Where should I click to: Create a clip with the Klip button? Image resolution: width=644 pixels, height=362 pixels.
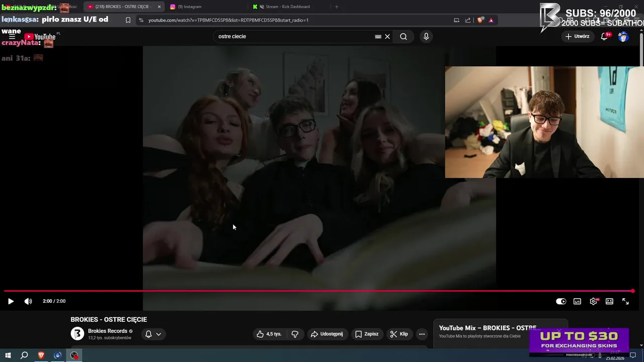(x=399, y=334)
